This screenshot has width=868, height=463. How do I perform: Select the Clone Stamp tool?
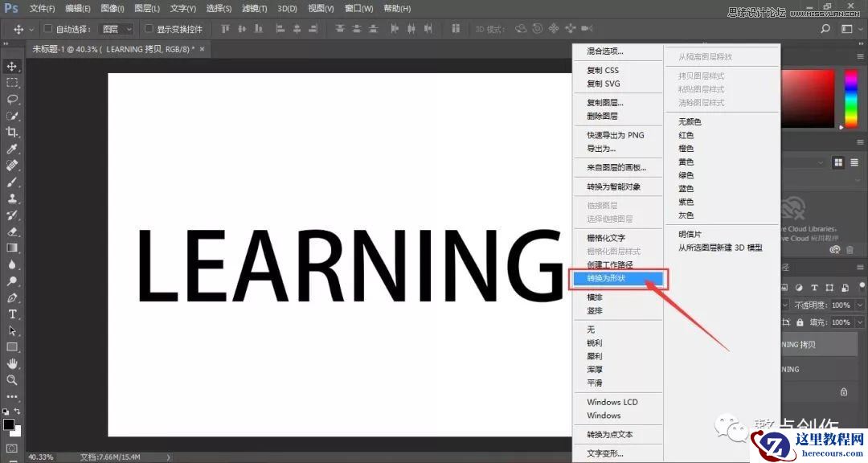(11, 199)
